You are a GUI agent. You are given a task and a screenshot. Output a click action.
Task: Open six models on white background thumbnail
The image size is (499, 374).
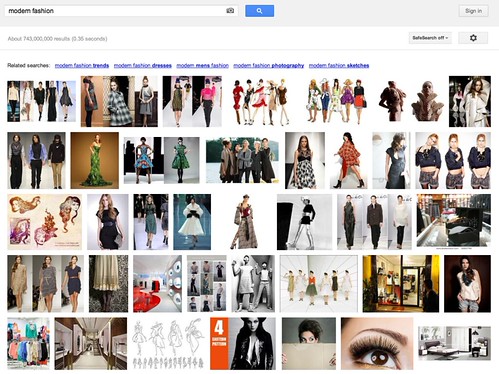click(x=319, y=284)
